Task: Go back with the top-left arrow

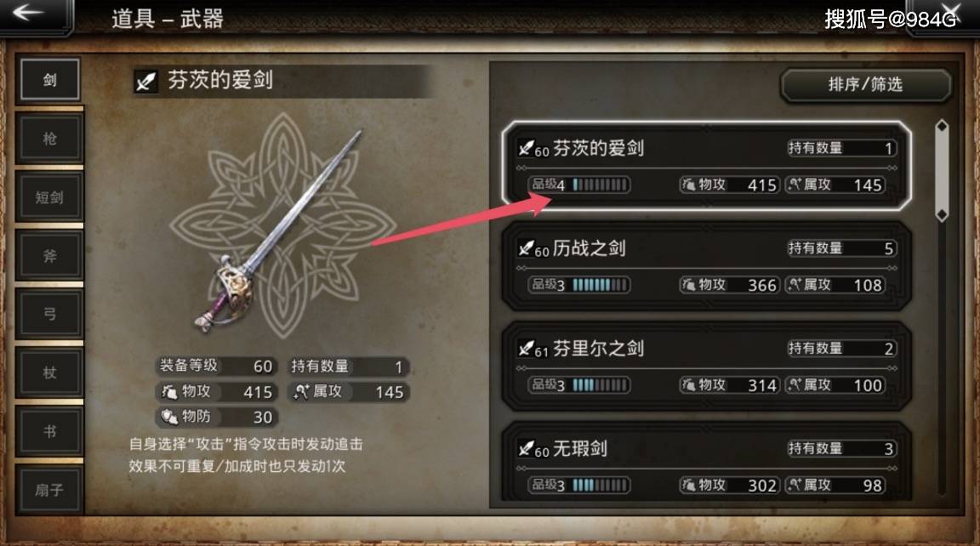Action: click(x=28, y=13)
